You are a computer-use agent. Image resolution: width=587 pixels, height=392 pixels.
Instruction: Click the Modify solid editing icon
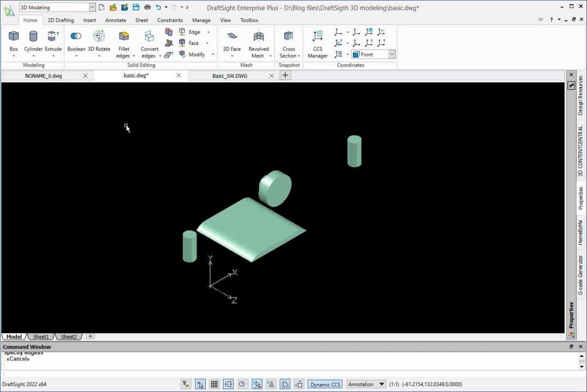point(182,54)
